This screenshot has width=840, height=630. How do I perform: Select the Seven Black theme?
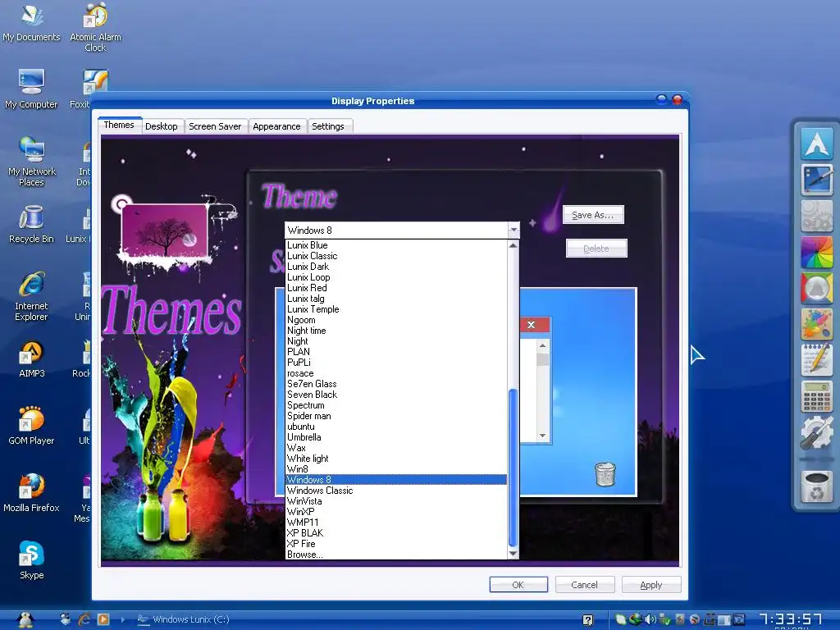[x=396, y=395]
